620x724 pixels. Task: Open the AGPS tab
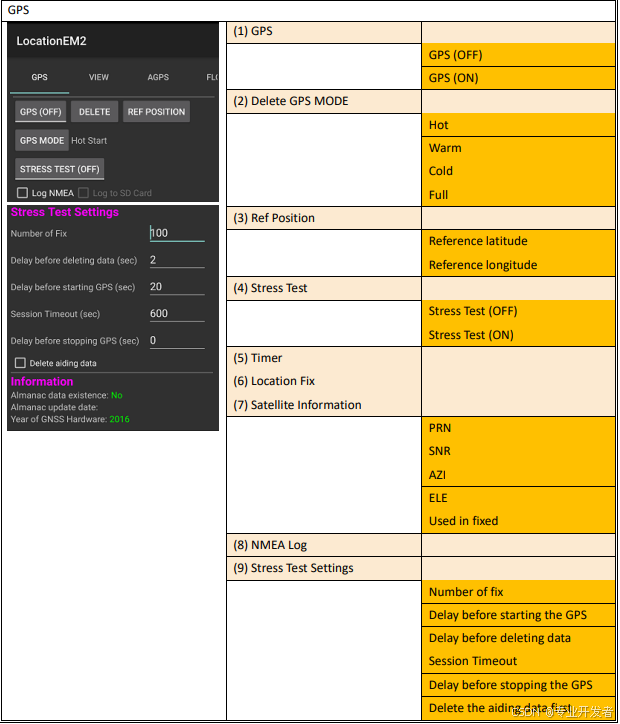(x=158, y=77)
